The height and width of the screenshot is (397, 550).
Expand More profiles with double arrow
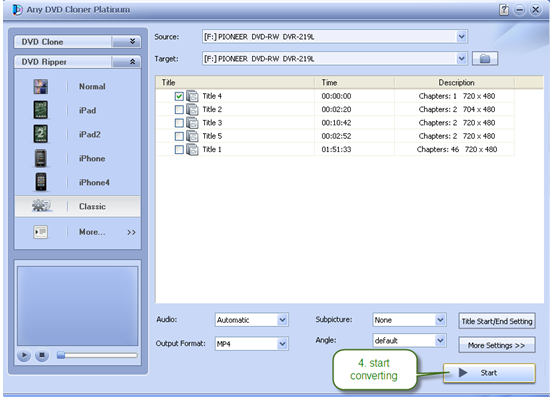click(x=131, y=232)
